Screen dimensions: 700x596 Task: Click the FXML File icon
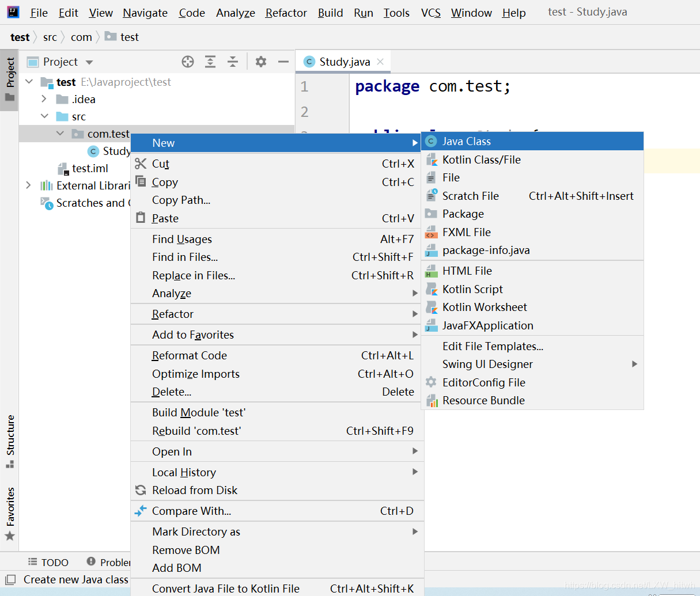431,232
